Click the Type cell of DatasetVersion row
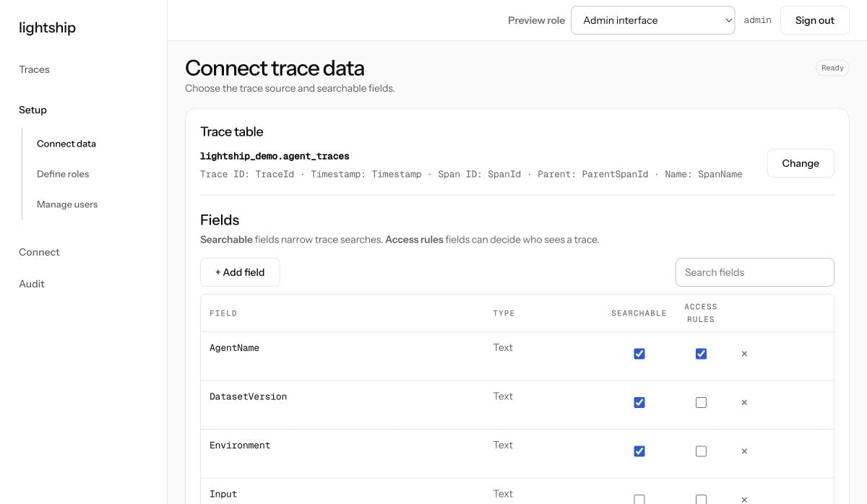Image resolution: width=867 pixels, height=504 pixels. click(503, 396)
